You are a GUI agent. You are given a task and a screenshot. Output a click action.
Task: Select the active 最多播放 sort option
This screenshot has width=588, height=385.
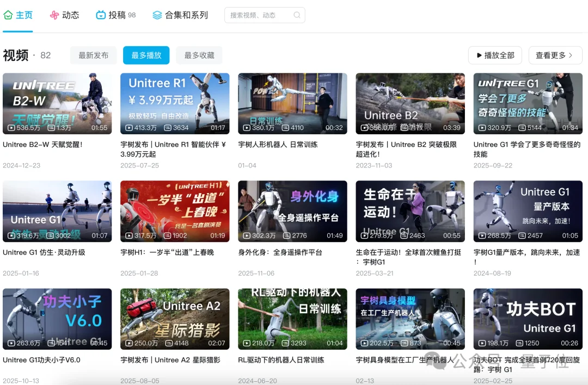(x=146, y=55)
